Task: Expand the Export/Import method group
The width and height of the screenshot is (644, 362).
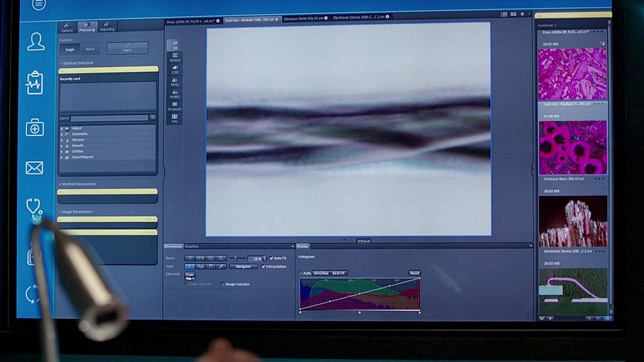Action: pos(62,157)
